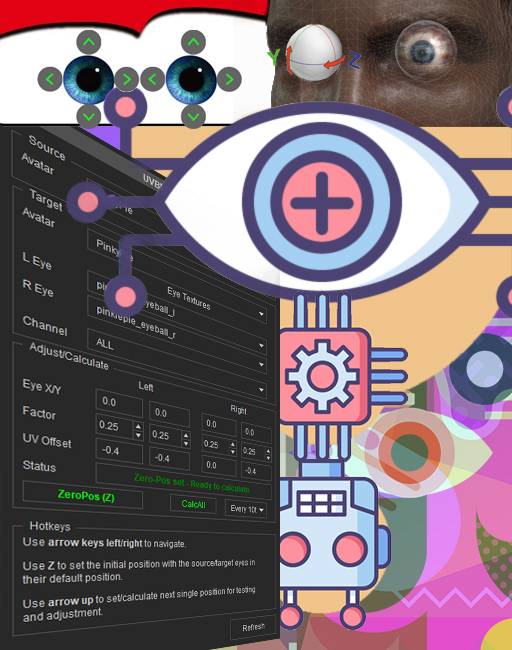Click the Hotkeys section heading
The height and width of the screenshot is (650, 512).
click(50, 526)
